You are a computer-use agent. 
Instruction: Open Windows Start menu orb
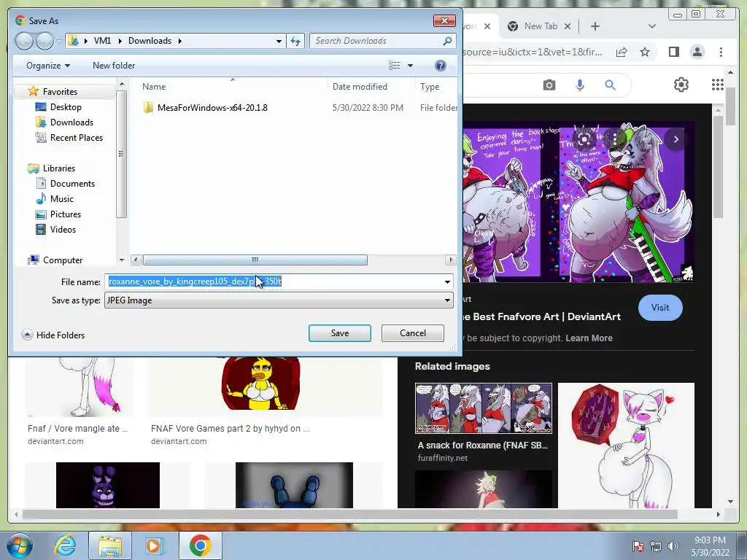click(x=20, y=545)
